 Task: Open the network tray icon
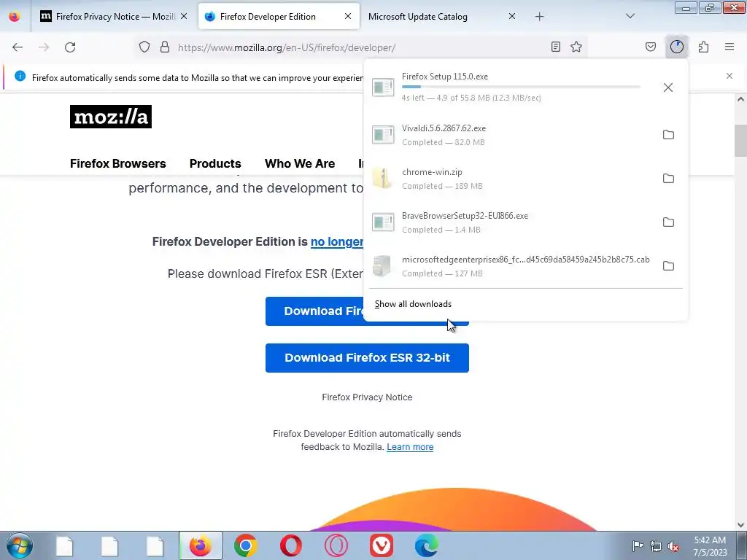(656, 546)
